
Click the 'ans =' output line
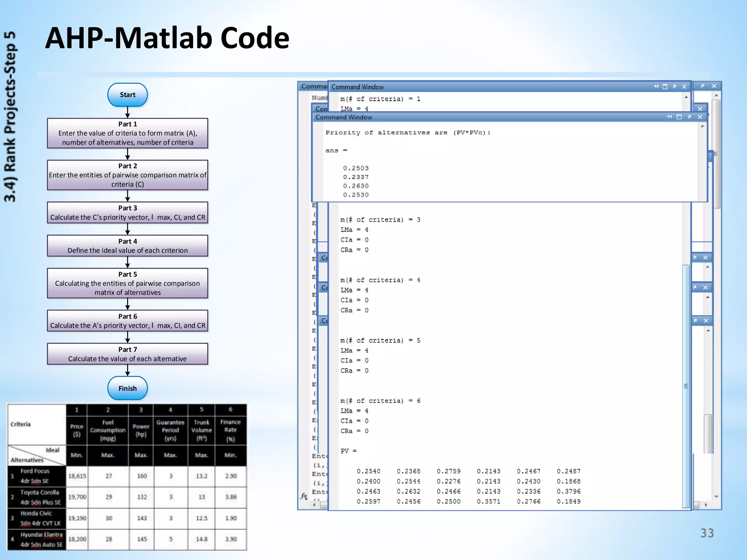(336, 151)
